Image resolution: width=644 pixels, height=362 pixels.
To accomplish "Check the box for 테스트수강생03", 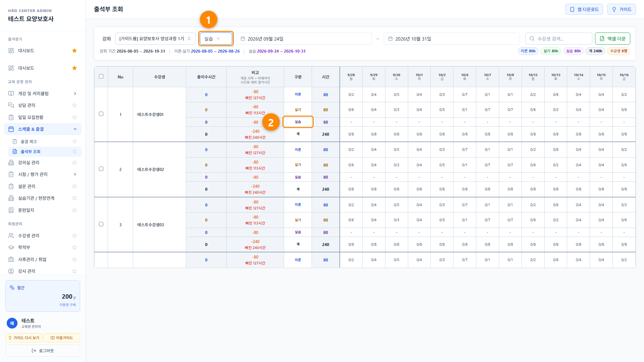I will click(x=101, y=224).
